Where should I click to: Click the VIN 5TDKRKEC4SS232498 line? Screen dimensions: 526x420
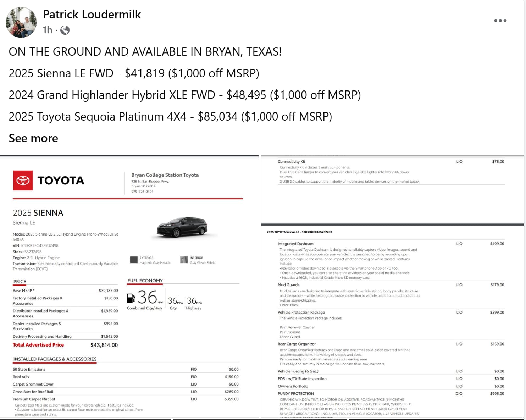(35, 245)
